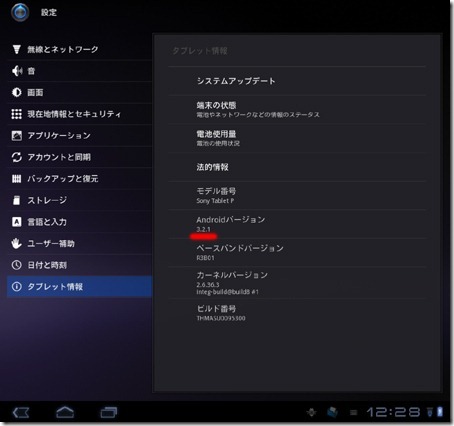Select アカウントと同期 menu entry
Screen dimensions: 454x426
coord(79,157)
